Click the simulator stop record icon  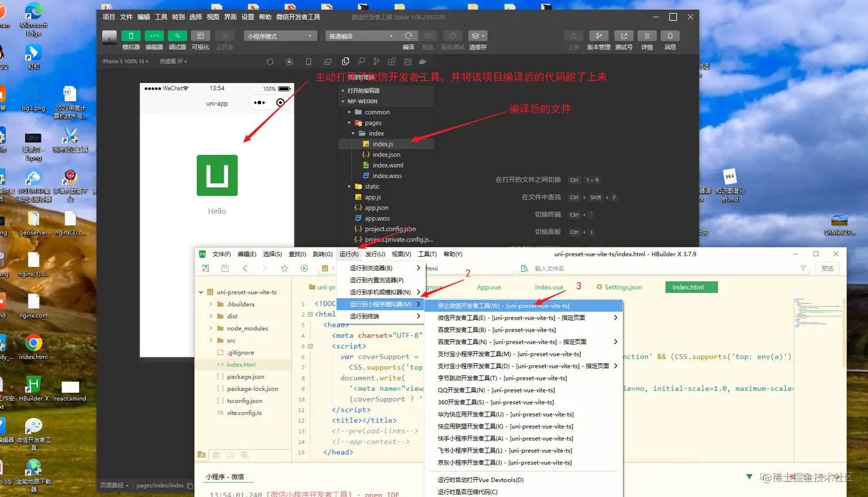click(x=289, y=61)
